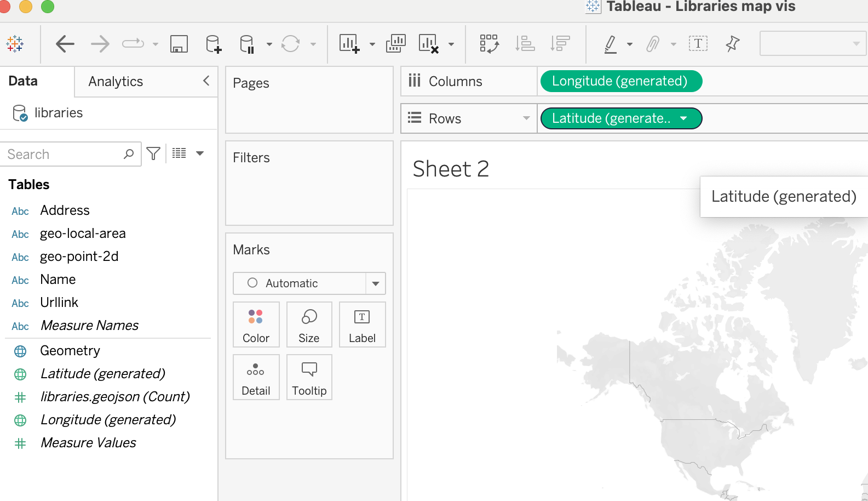
Task: Sort ascending using the toolbar icon
Action: [525, 44]
